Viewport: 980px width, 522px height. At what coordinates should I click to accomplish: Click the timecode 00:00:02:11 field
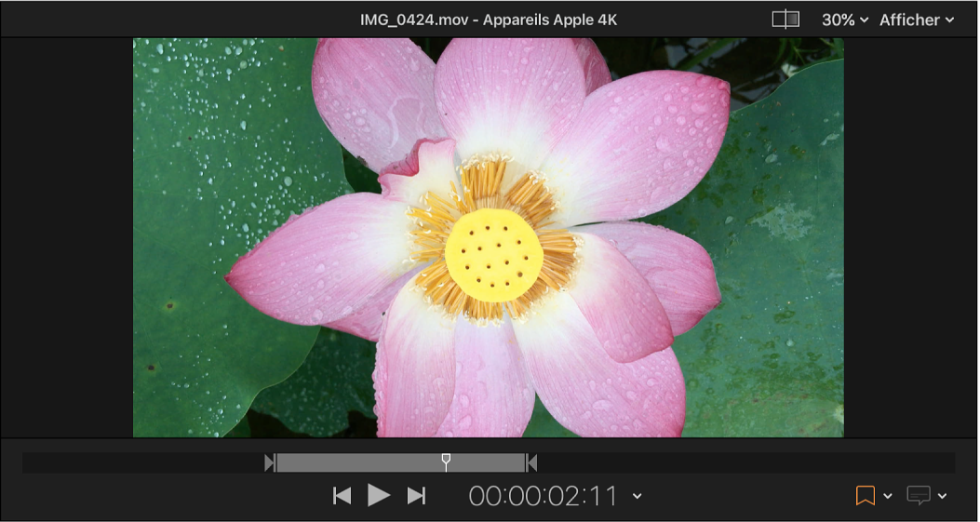tap(544, 496)
